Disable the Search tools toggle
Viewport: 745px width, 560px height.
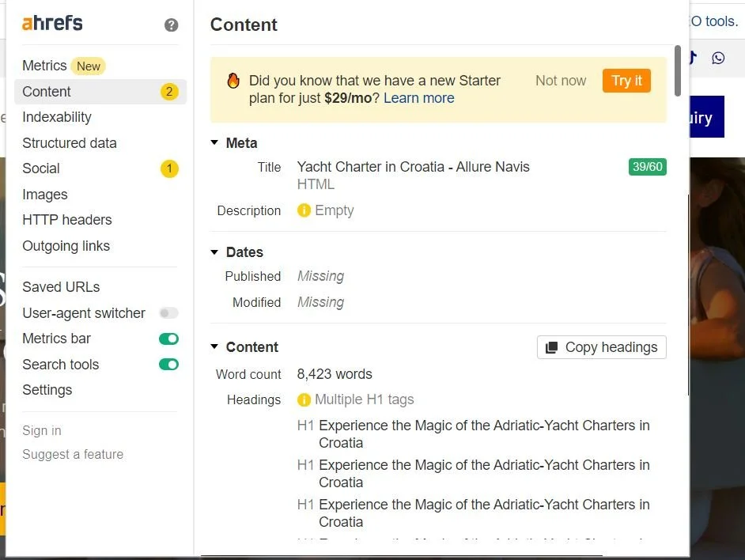pyautogui.click(x=168, y=365)
